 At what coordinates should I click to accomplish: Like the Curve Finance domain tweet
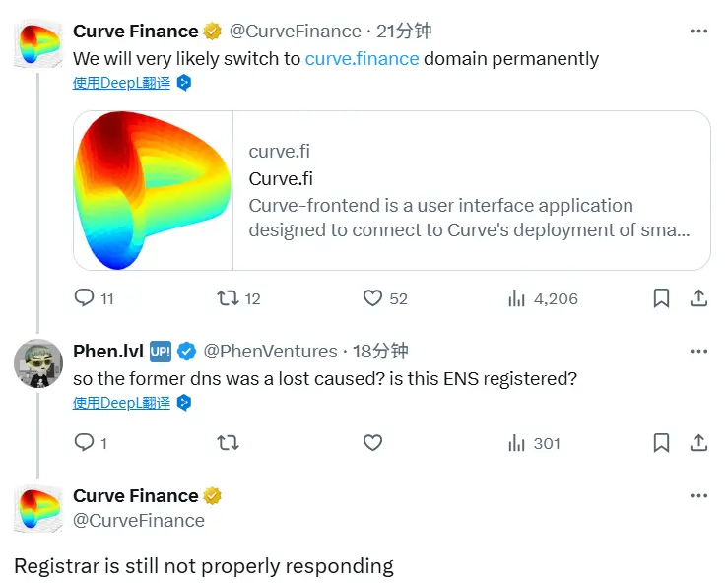(x=372, y=297)
